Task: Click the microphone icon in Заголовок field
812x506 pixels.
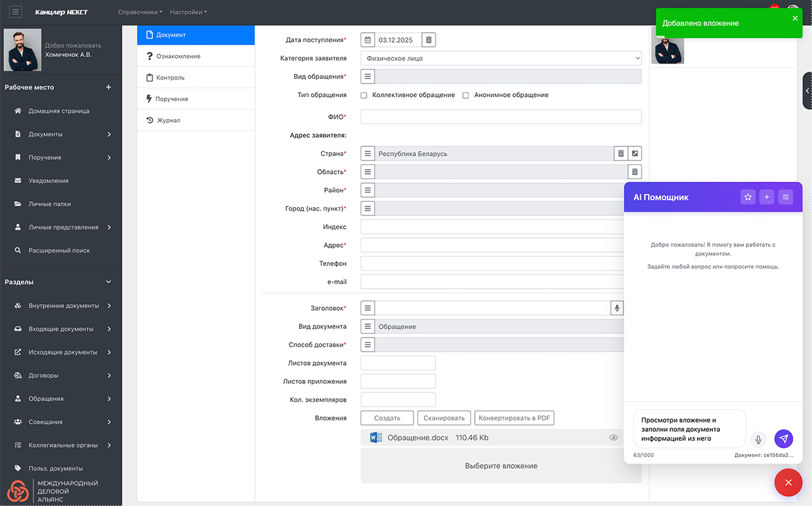Action: [x=617, y=308]
